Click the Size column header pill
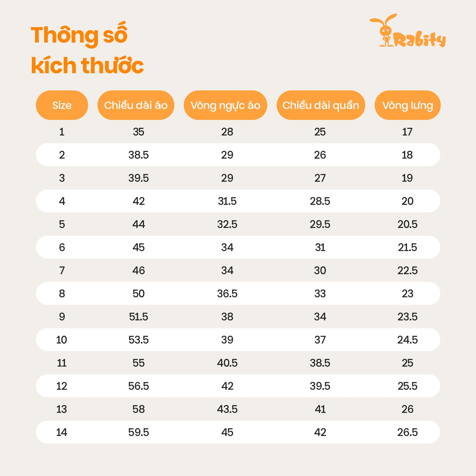 (62, 105)
